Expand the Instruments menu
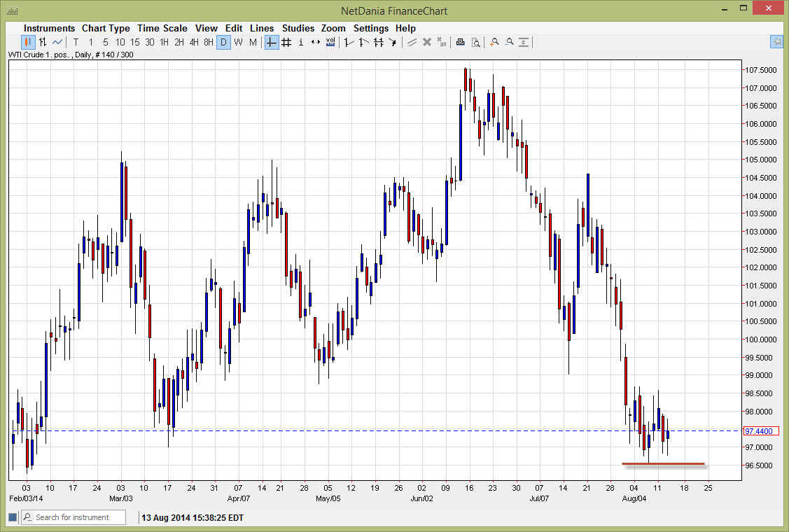The image size is (789, 532). pos(49,28)
